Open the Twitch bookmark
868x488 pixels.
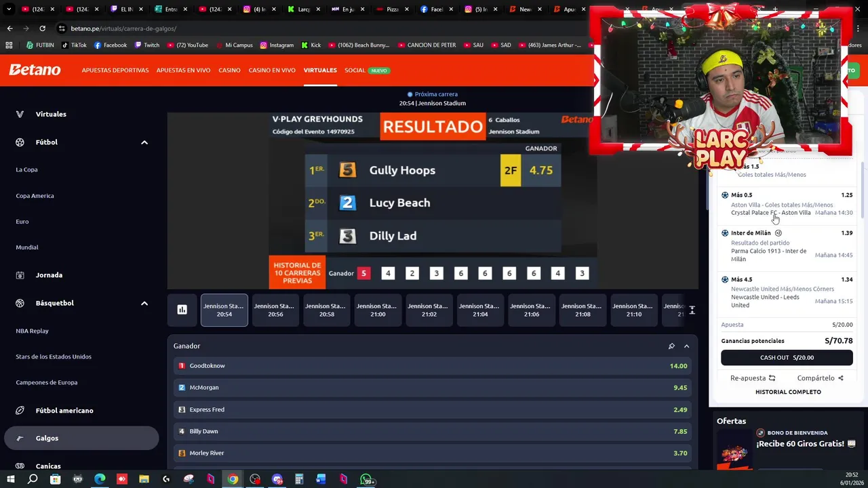(147, 45)
